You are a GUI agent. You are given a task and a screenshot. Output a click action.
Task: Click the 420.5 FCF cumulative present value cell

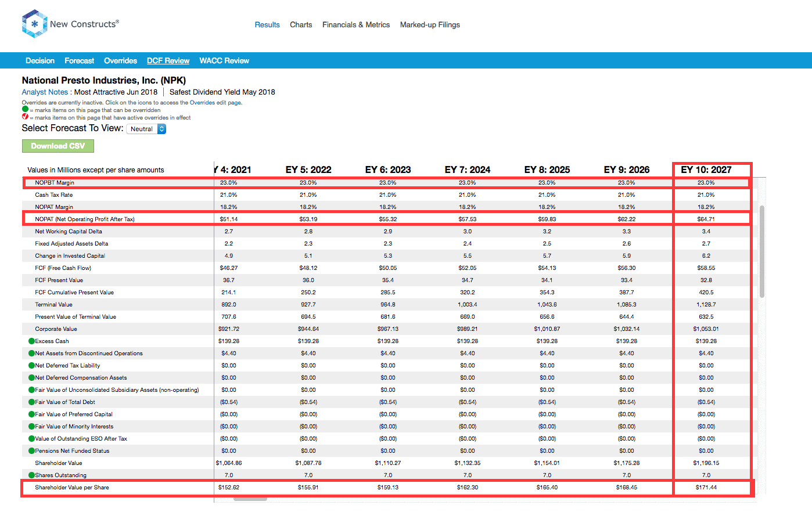pyautogui.click(x=706, y=293)
